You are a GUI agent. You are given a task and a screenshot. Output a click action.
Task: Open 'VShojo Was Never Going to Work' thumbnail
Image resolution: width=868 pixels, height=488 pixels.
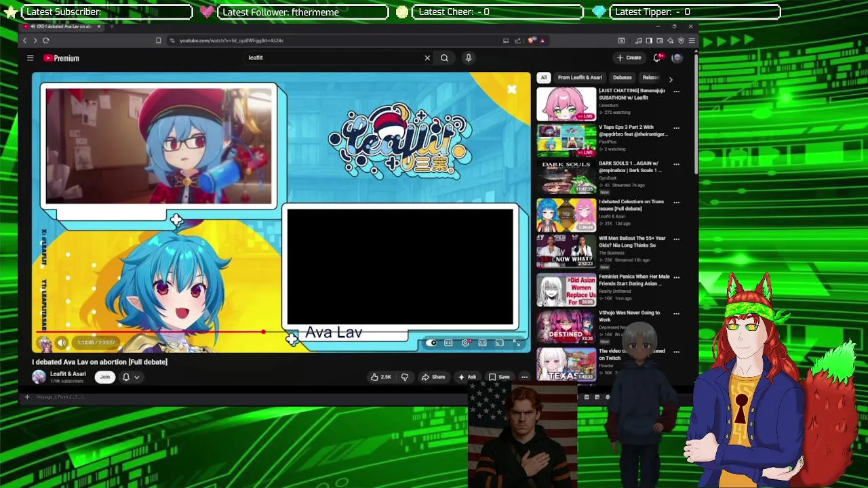566,326
